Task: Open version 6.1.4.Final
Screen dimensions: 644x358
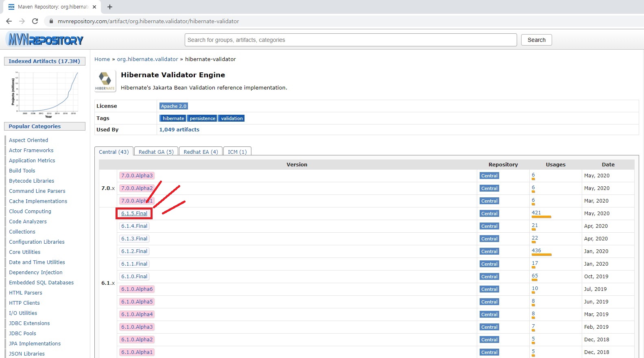Action: [134, 226]
